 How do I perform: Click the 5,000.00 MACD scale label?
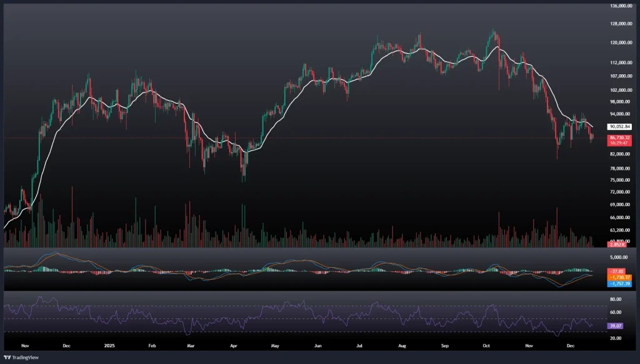pyautogui.click(x=617, y=257)
